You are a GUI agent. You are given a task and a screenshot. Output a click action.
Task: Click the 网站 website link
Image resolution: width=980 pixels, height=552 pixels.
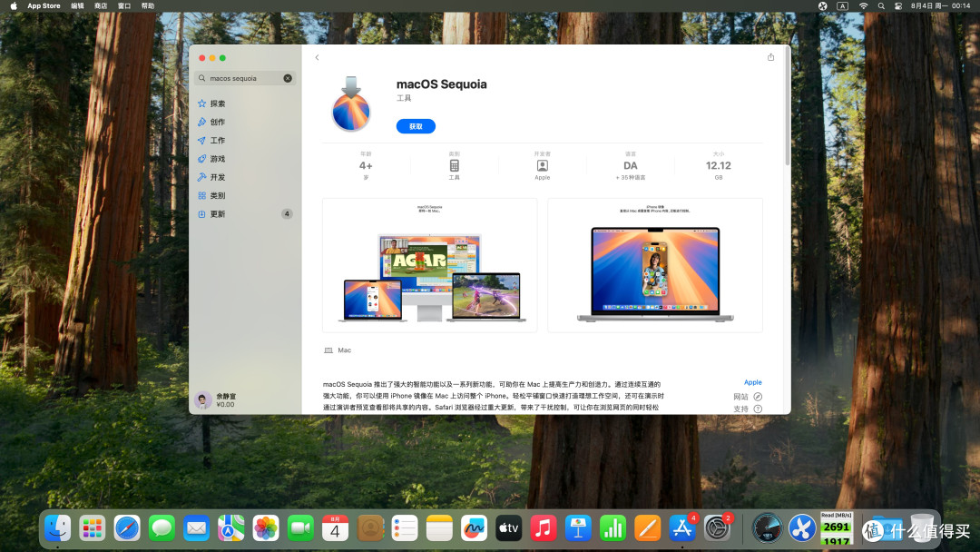coord(748,397)
